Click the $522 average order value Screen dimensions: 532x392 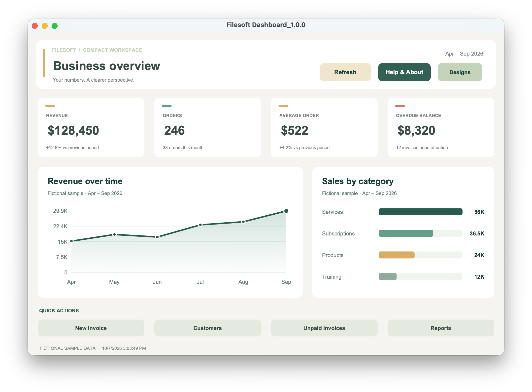[x=295, y=131]
